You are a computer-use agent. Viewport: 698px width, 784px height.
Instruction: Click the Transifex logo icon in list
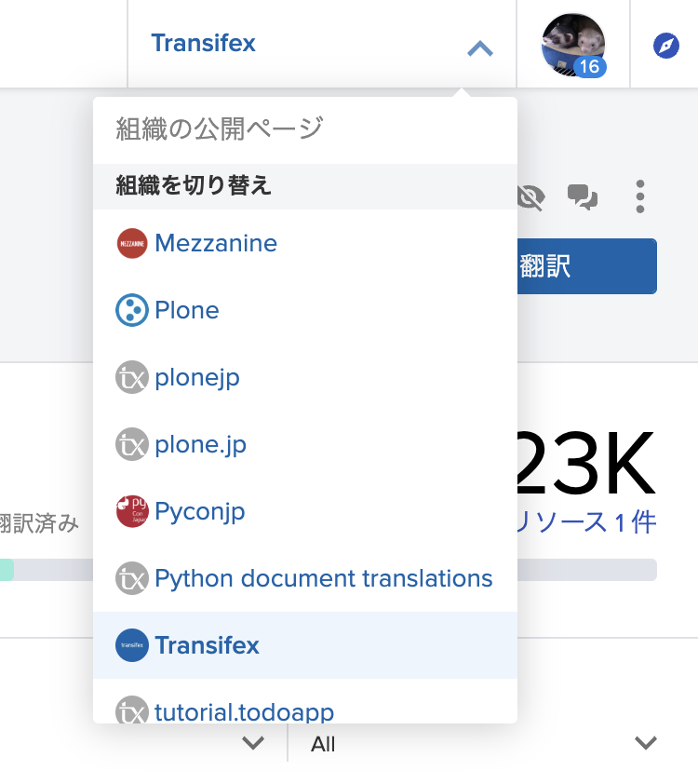(132, 646)
